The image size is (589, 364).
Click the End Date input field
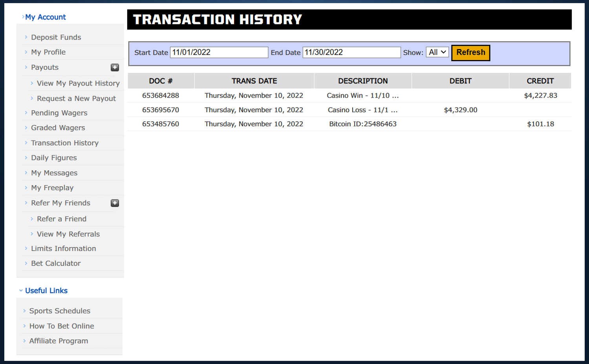(351, 53)
